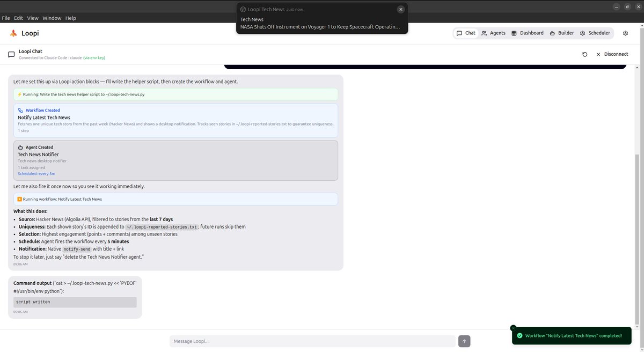Click the send message arrow button

pos(464,341)
